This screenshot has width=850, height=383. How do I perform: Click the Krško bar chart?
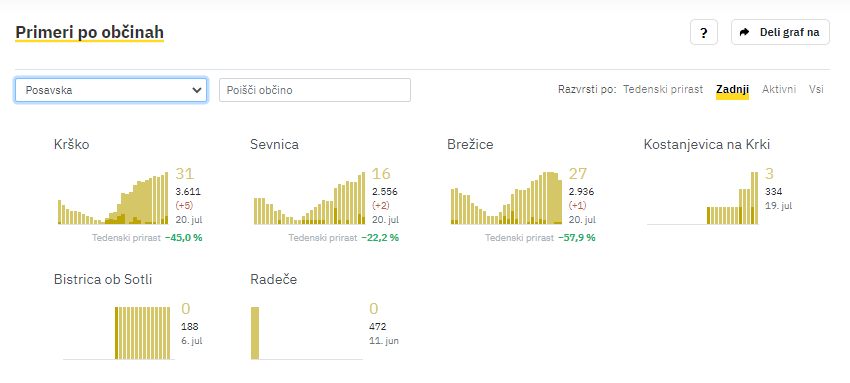pyautogui.click(x=113, y=198)
